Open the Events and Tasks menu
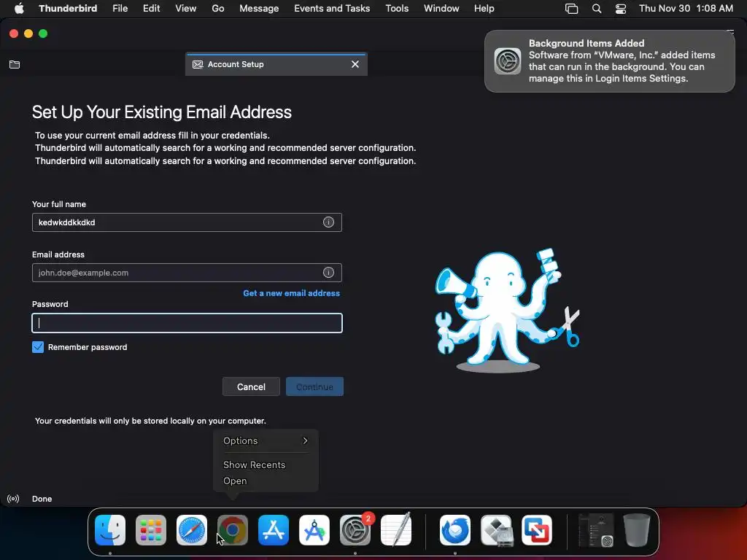This screenshot has height=560, width=747. click(x=332, y=9)
